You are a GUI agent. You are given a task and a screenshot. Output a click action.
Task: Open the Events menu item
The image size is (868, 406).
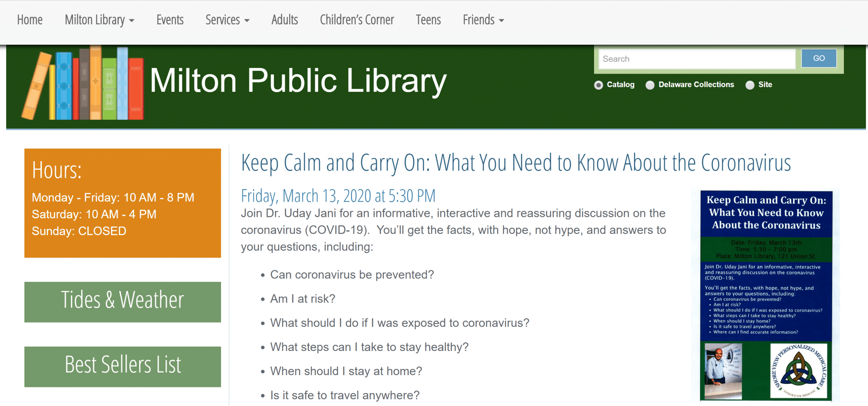170,20
